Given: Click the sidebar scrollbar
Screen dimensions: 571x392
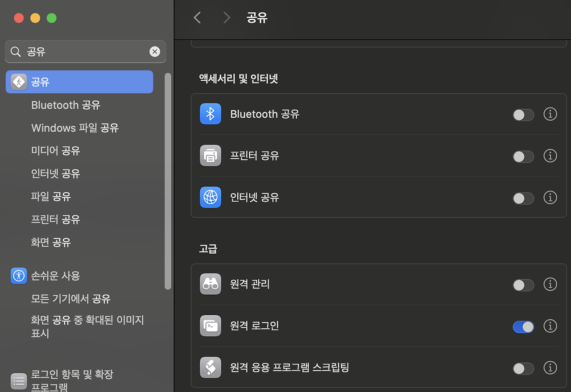Looking at the screenshot, I should pyautogui.click(x=168, y=178).
